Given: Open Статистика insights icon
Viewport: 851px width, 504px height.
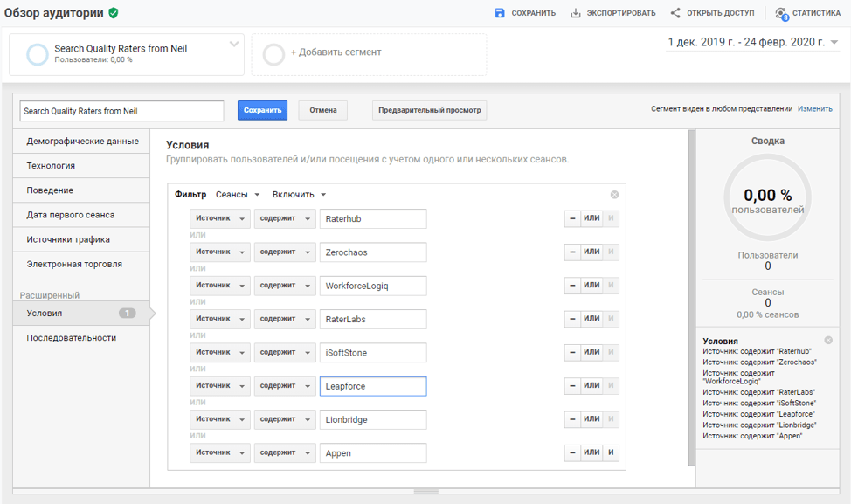Looking at the screenshot, I should pyautogui.click(x=781, y=14).
